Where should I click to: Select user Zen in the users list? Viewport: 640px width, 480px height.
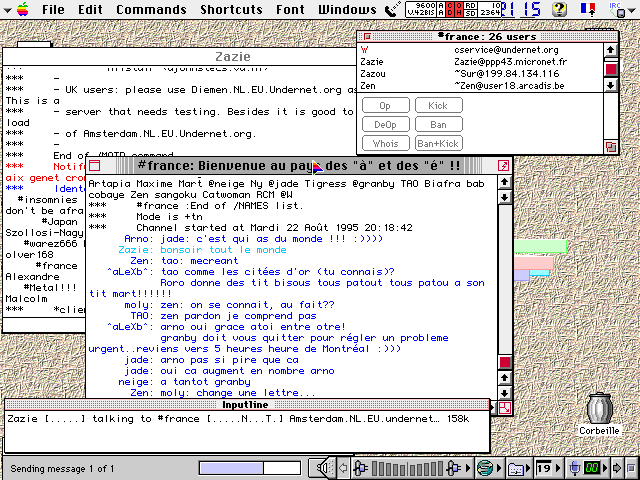click(481, 86)
